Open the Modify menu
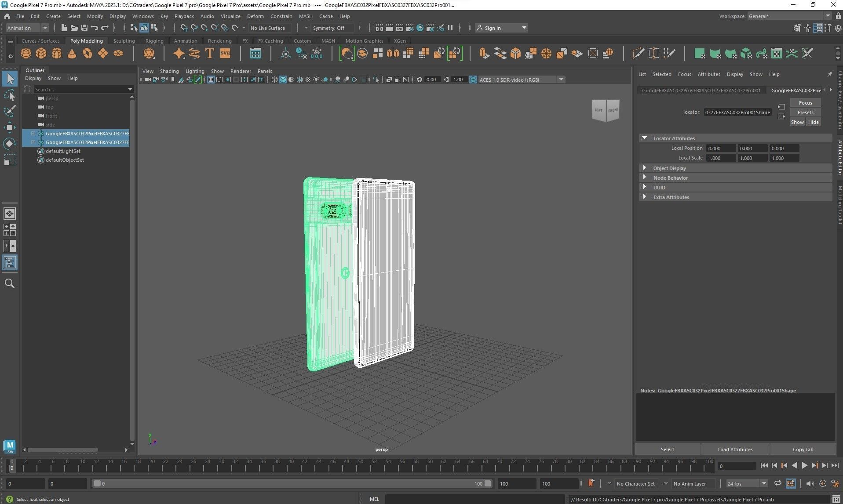Viewport: 843px width, 504px height. click(x=95, y=16)
